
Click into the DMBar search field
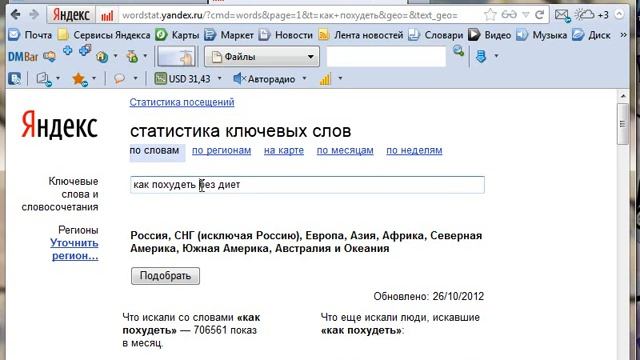(386, 56)
